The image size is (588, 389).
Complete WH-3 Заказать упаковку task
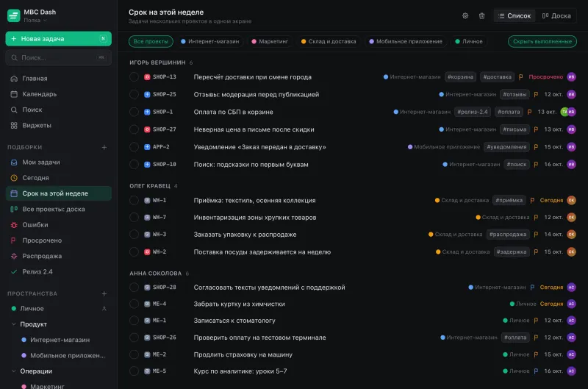[x=134, y=235]
